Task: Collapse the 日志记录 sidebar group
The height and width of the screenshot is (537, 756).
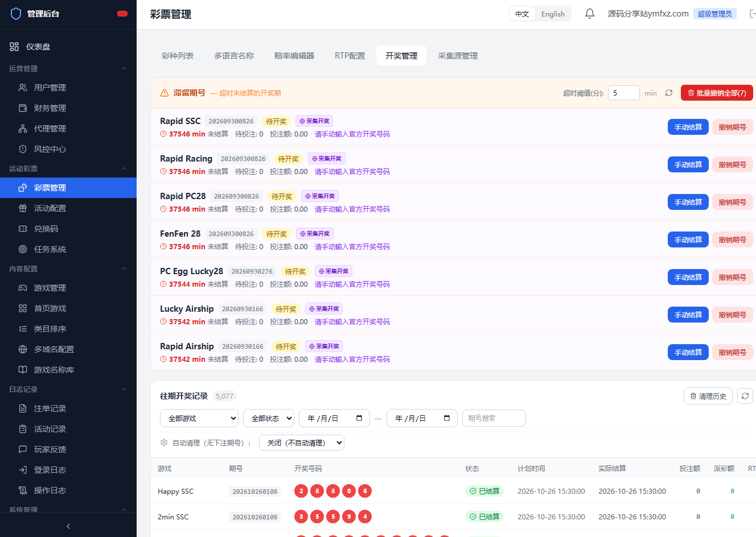Action: [68, 389]
